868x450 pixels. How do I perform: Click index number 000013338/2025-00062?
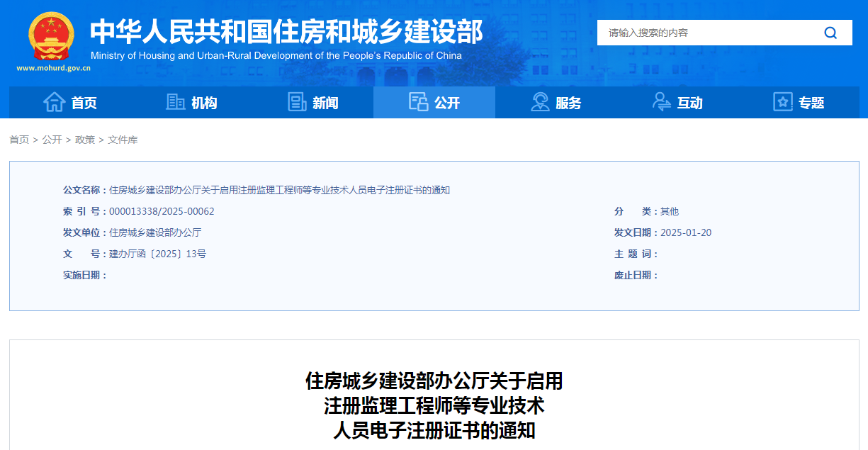click(162, 211)
